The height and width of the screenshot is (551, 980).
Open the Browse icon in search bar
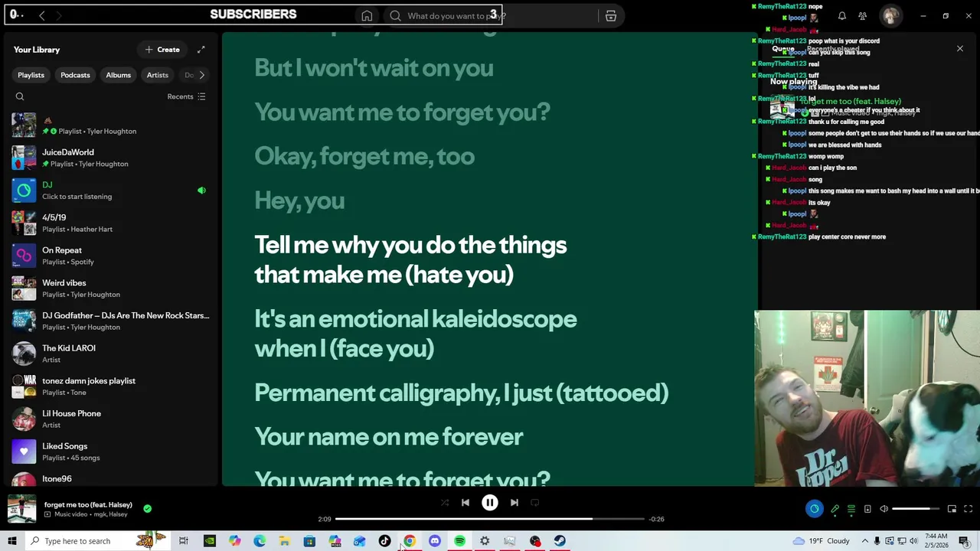(x=611, y=15)
